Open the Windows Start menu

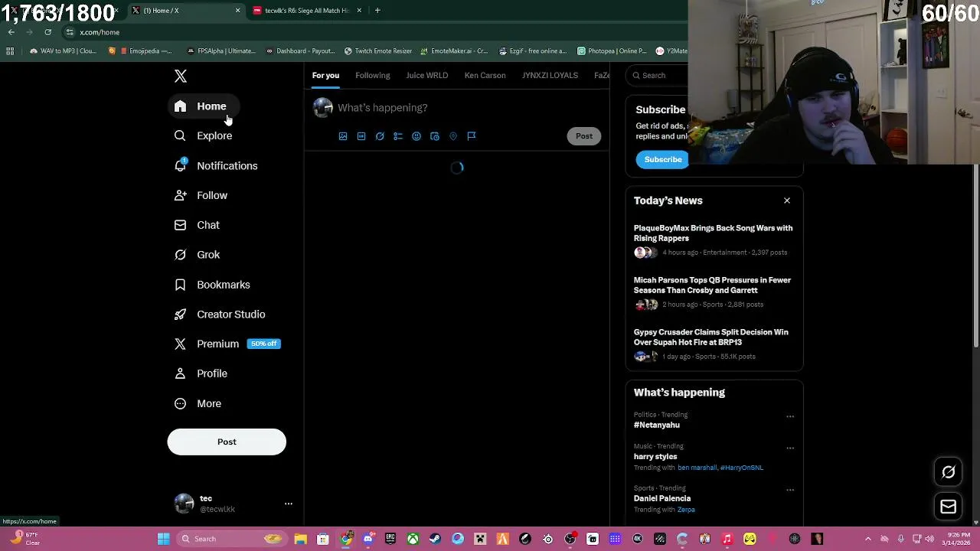pos(163,539)
